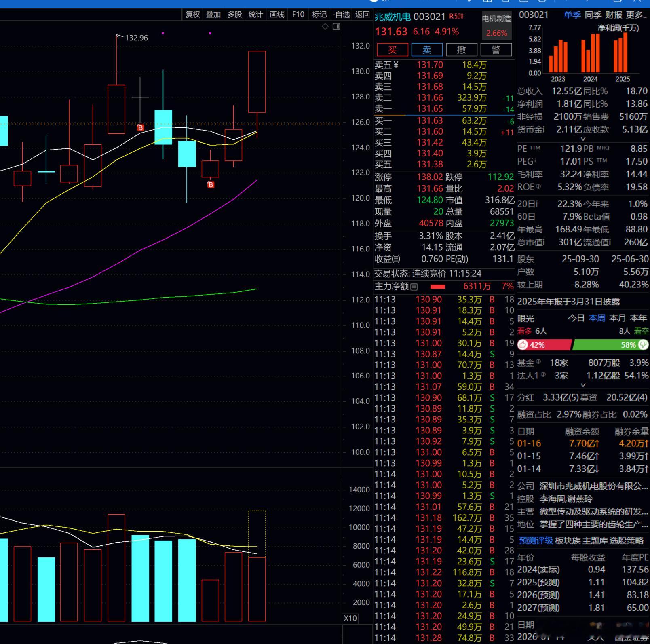Open the 更多.. financial options
650x644 pixels.
(x=637, y=15)
